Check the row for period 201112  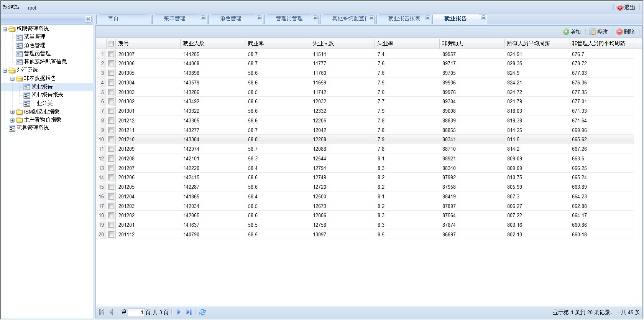tap(111, 234)
